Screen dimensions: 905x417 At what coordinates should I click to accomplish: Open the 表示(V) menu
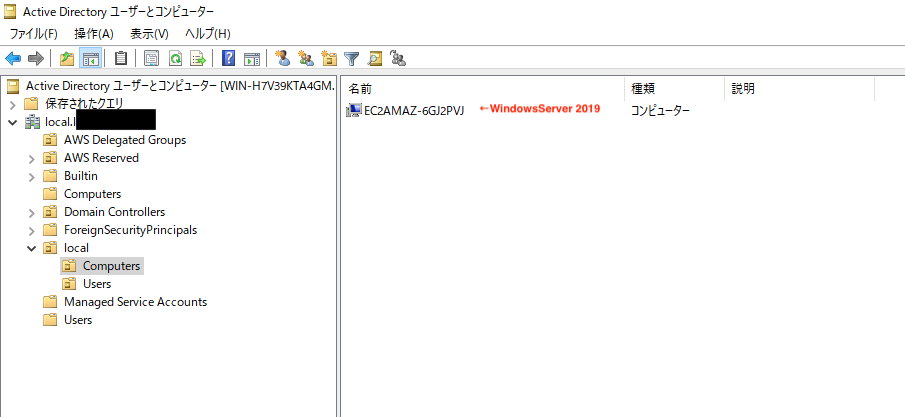click(149, 33)
